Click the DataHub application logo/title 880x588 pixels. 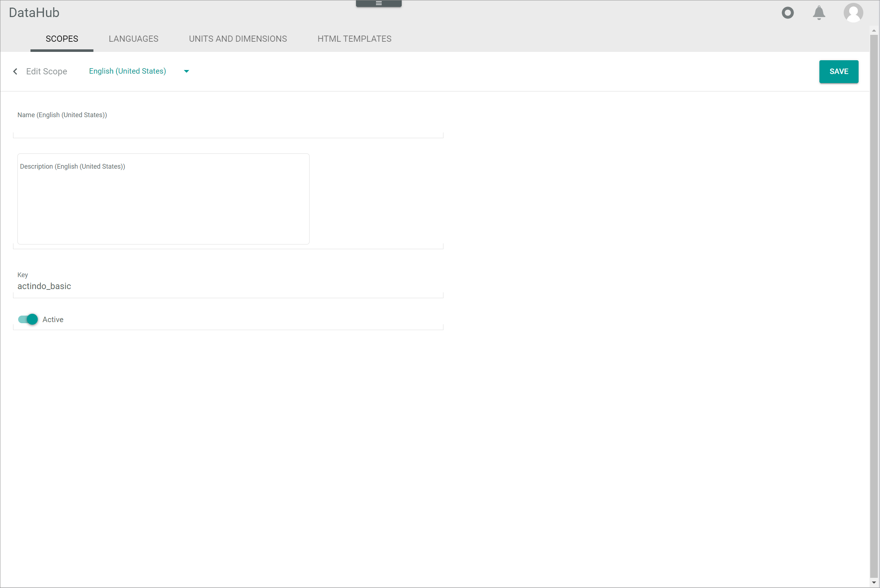[x=33, y=12]
